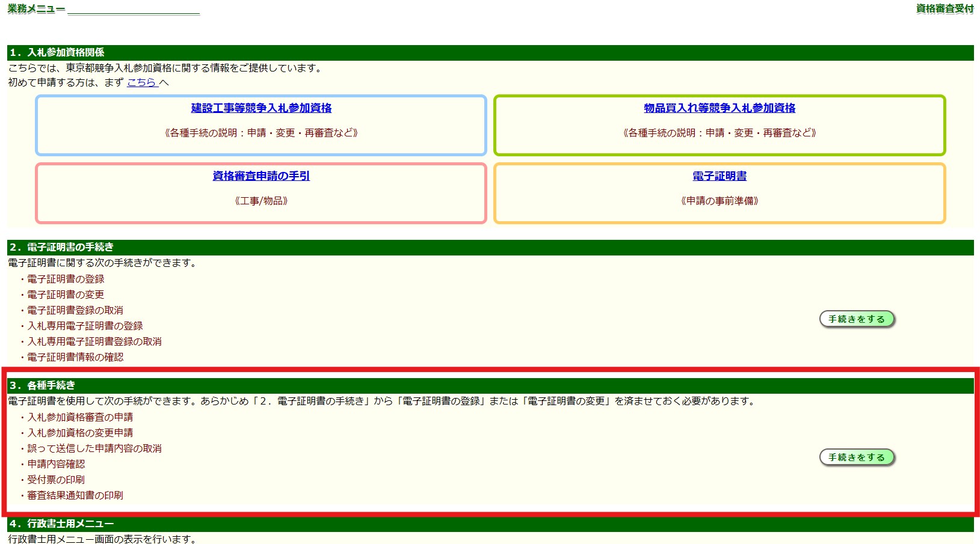Click 手続きをする button in section 3 各種手続き
The width and height of the screenshot is (980, 544).
[857, 457]
